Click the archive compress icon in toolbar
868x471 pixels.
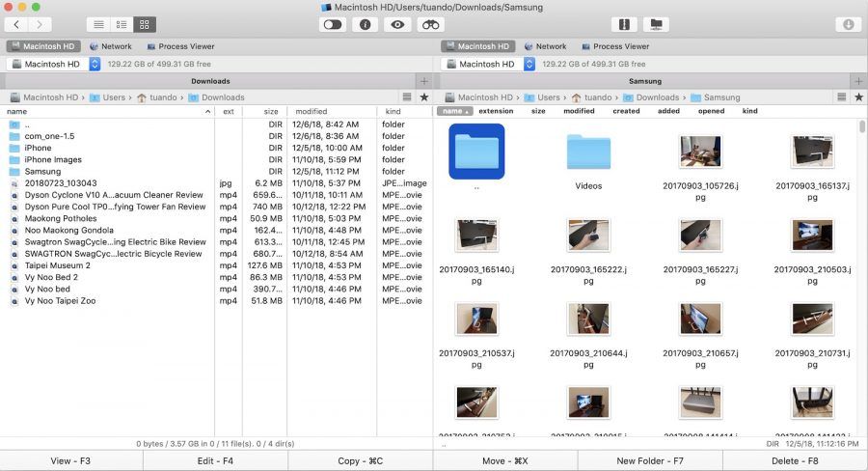pos(624,24)
